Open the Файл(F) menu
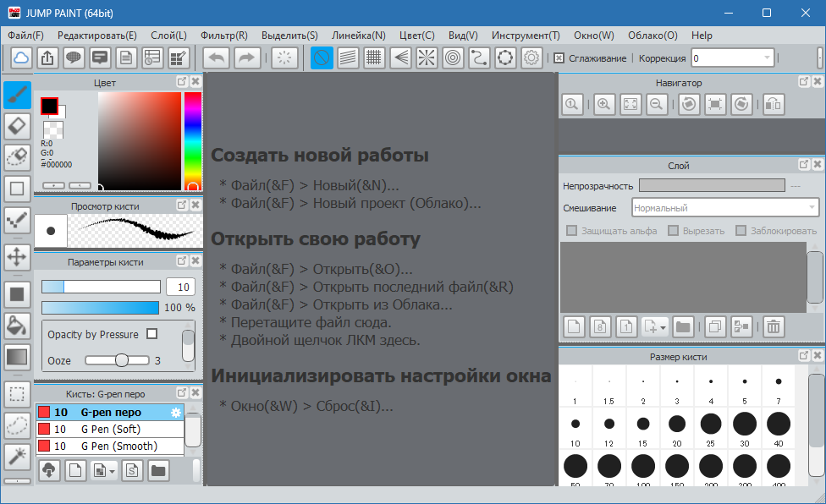The width and height of the screenshot is (826, 504). point(25,36)
